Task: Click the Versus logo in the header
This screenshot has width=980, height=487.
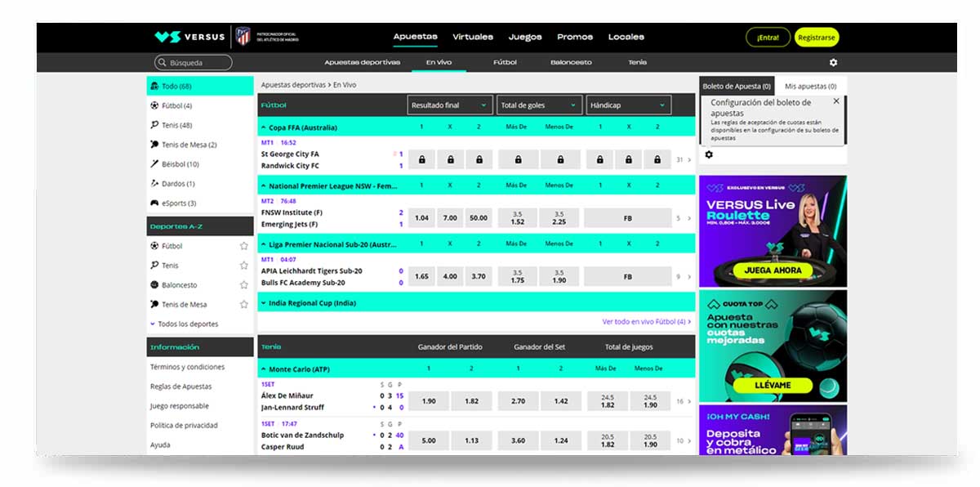Action: coord(189,37)
